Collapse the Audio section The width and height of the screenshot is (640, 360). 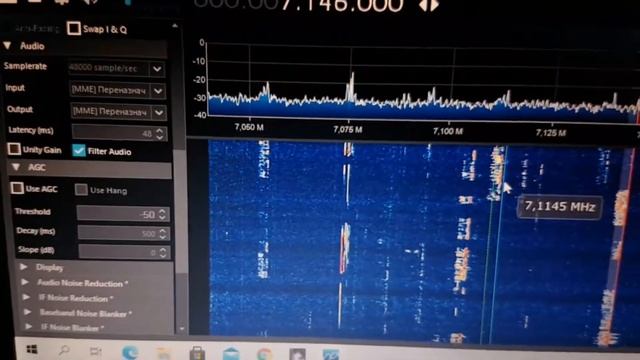pyautogui.click(x=7, y=45)
